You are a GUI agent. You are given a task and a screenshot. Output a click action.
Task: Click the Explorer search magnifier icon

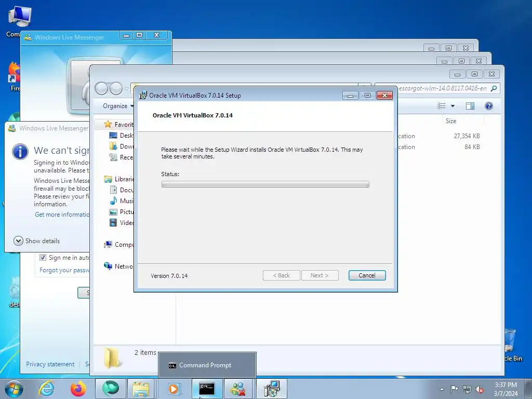point(494,88)
